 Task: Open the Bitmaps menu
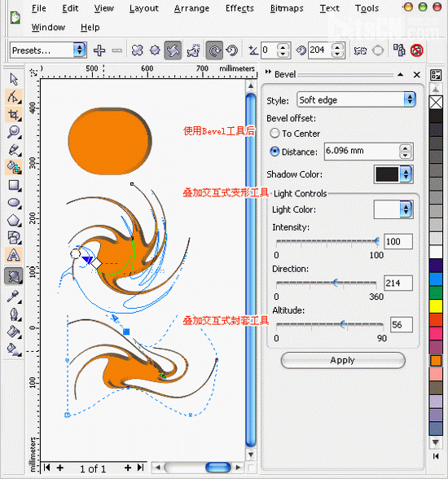287,8
